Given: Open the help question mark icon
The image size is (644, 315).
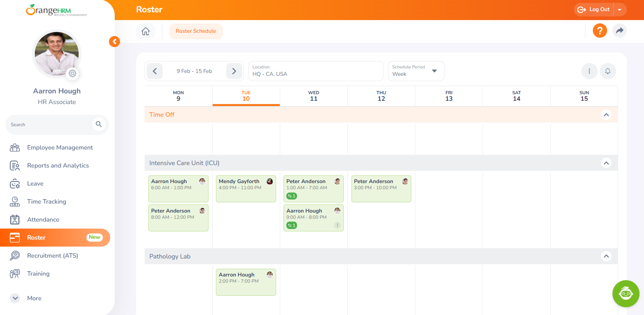Looking at the screenshot, I should [600, 31].
